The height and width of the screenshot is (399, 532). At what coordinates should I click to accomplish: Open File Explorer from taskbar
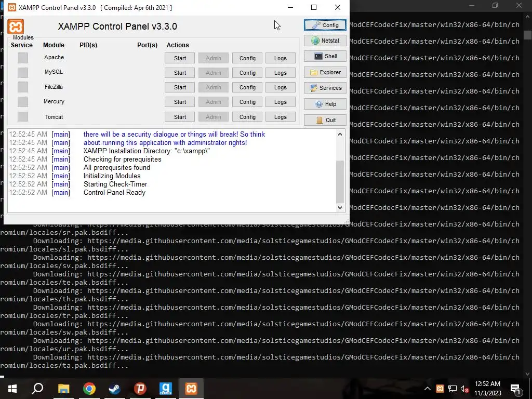63,389
